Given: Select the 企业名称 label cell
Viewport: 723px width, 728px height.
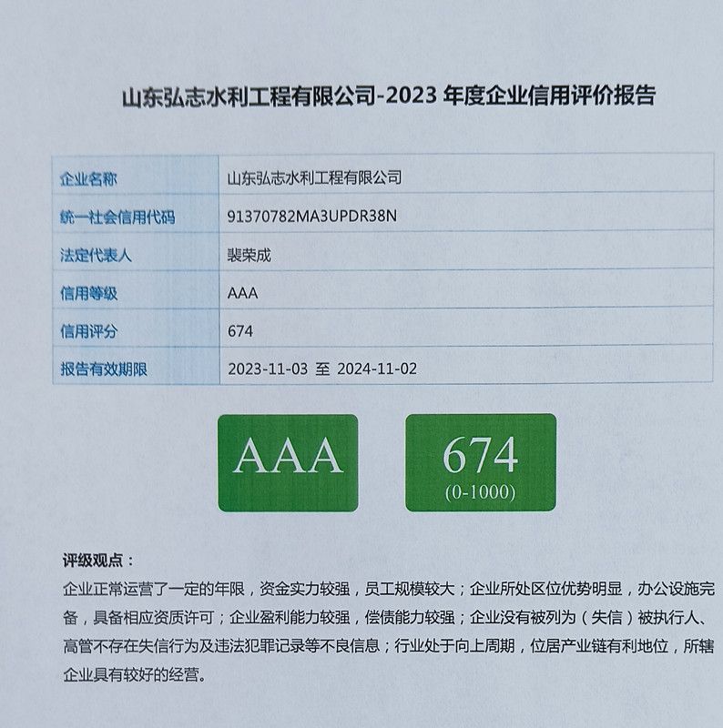Looking at the screenshot, I should (136, 174).
